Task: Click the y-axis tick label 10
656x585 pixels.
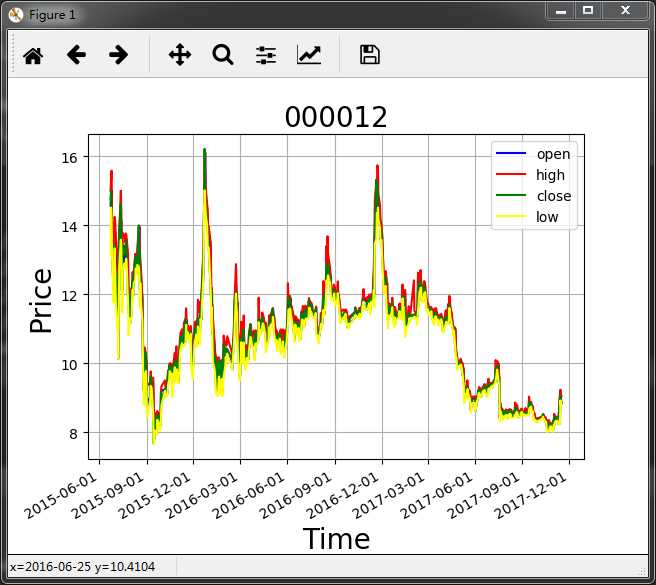Action: pos(69,365)
